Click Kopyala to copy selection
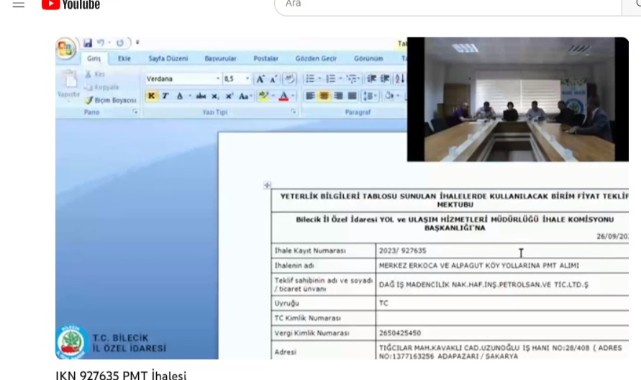 [102, 87]
